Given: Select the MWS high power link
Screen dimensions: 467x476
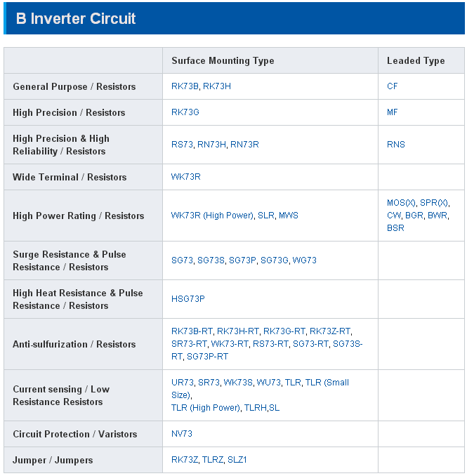Looking at the screenshot, I should click(x=289, y=216).
